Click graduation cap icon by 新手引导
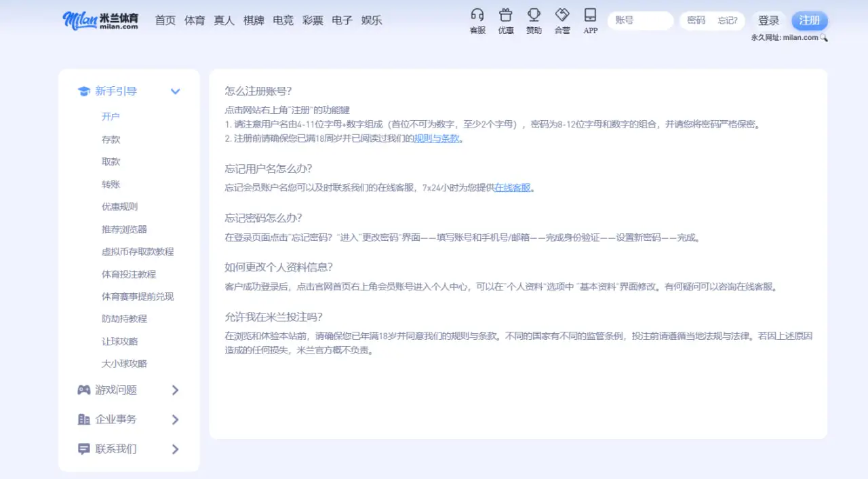This screenshot has width=868, height=479. 83,92
